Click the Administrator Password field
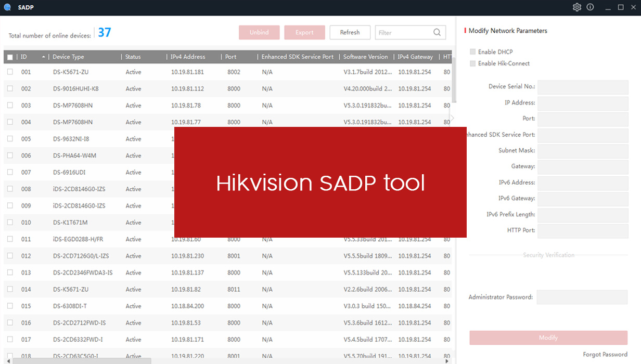The width and height of the screenshot is (641, 364). 582,297
